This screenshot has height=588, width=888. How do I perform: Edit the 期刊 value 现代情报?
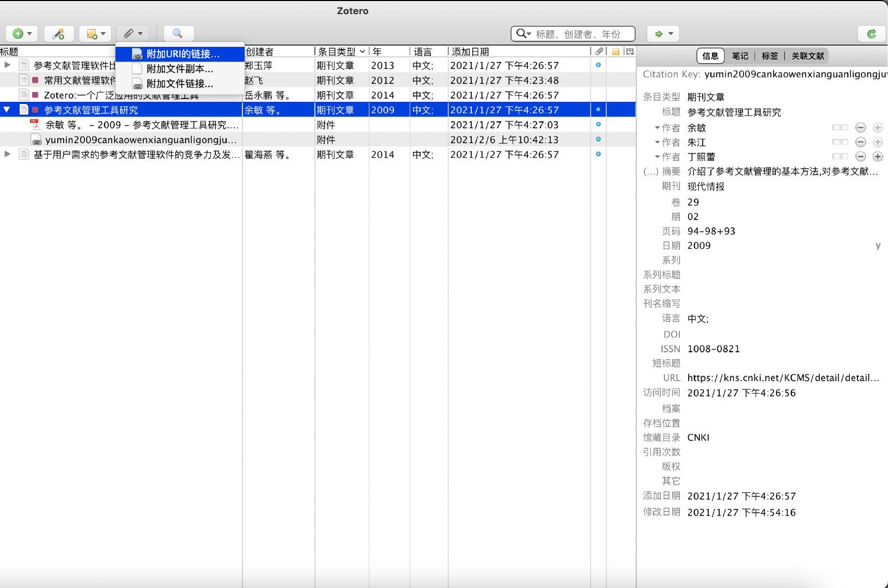706,186
